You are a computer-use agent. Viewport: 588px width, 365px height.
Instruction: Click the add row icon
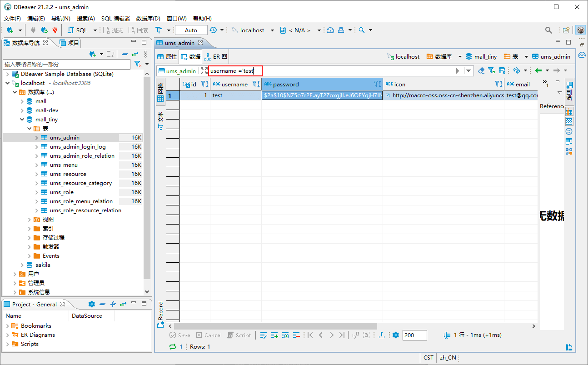274,335
